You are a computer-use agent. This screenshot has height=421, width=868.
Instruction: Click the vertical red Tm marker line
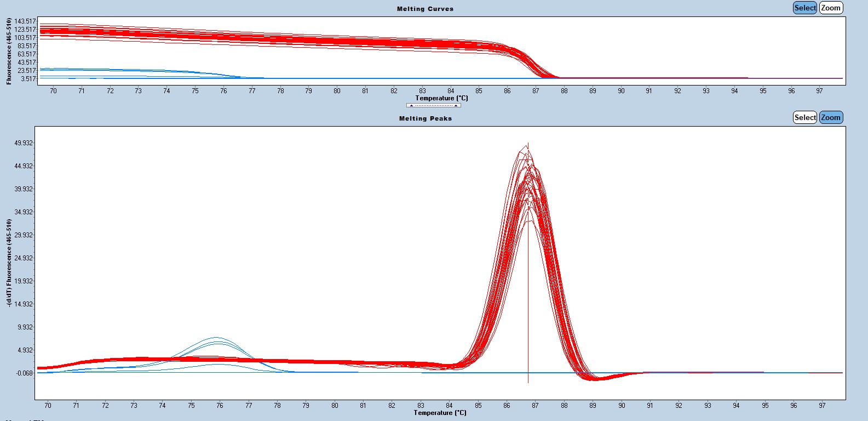528,301
